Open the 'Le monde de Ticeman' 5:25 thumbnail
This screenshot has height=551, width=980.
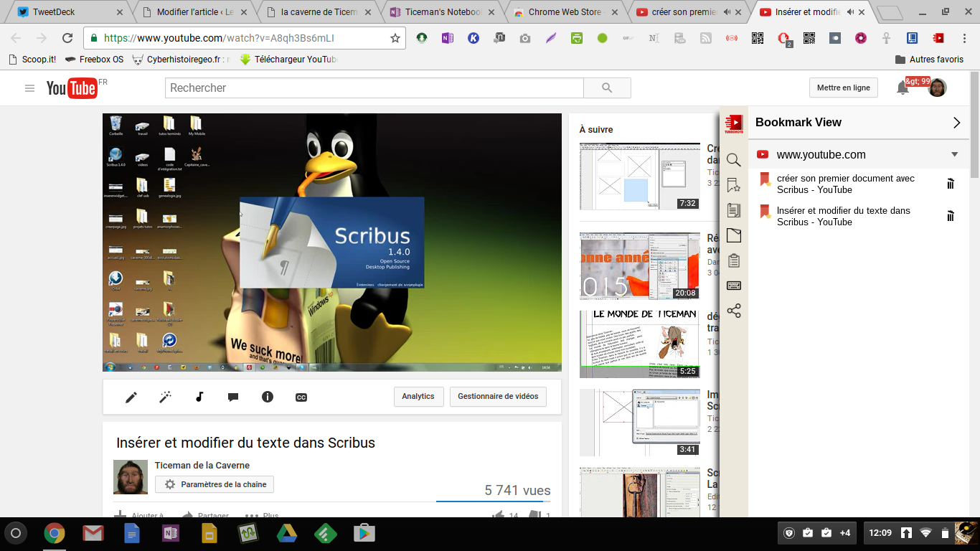639,344
